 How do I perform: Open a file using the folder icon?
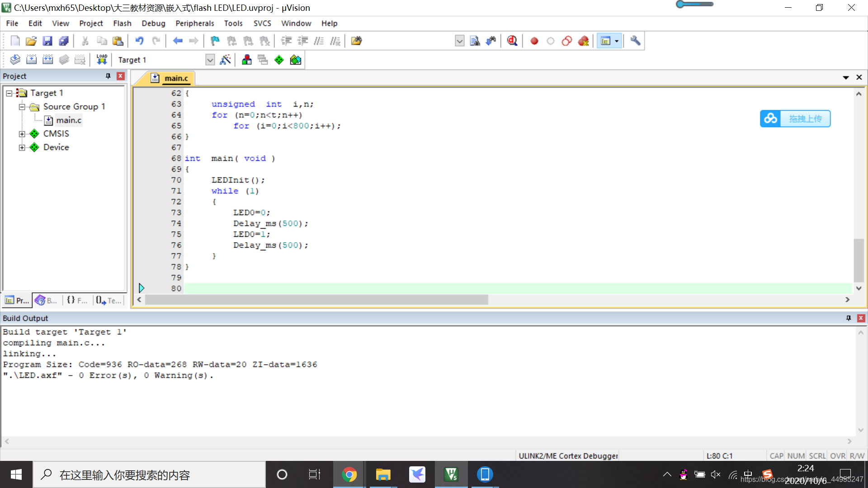tap(31, 41)
